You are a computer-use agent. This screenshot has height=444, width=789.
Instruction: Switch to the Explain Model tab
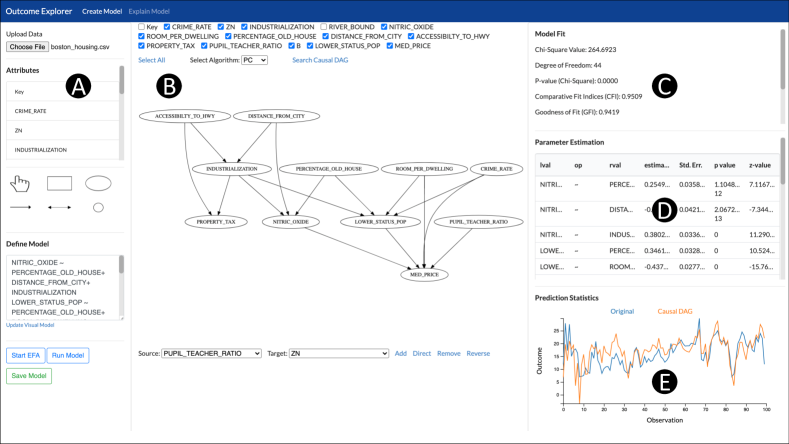tap(149, 11)
